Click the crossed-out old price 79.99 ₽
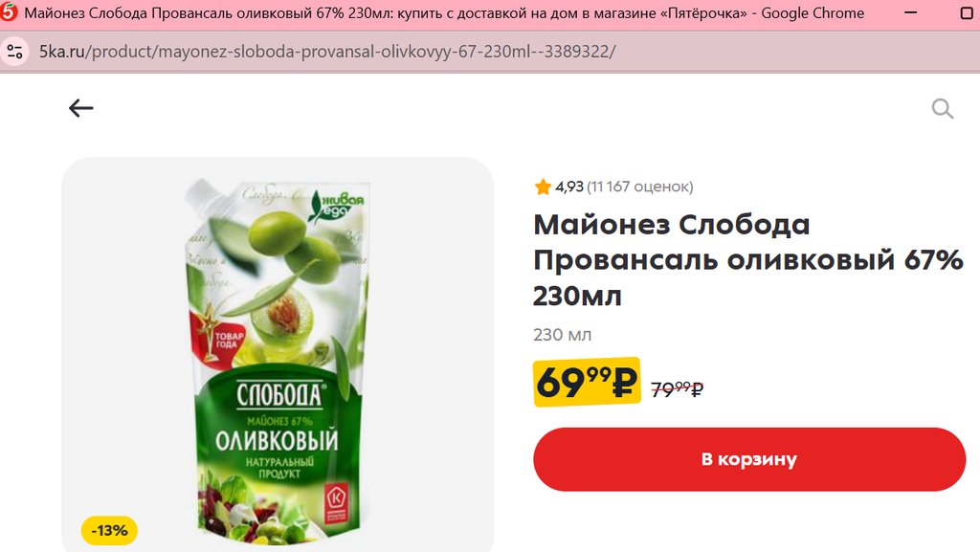The image size is (980, 552). pos(677,389)
